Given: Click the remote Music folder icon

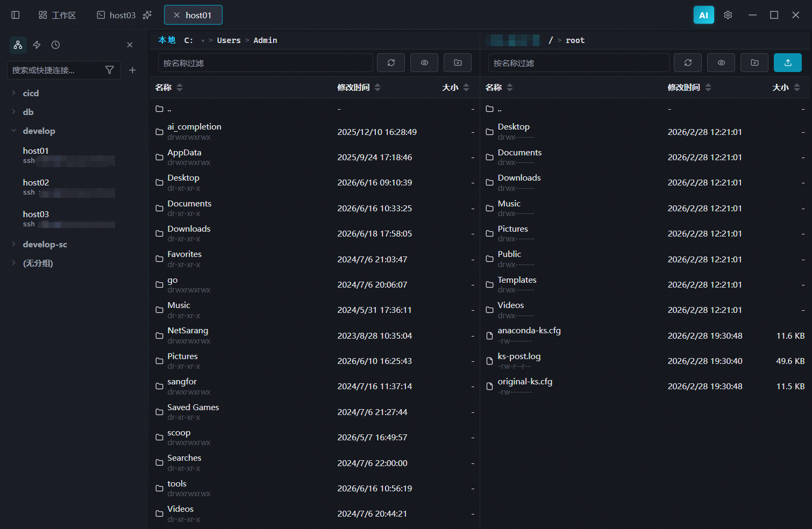Looking at the screenshot, I should pos(489,208).
